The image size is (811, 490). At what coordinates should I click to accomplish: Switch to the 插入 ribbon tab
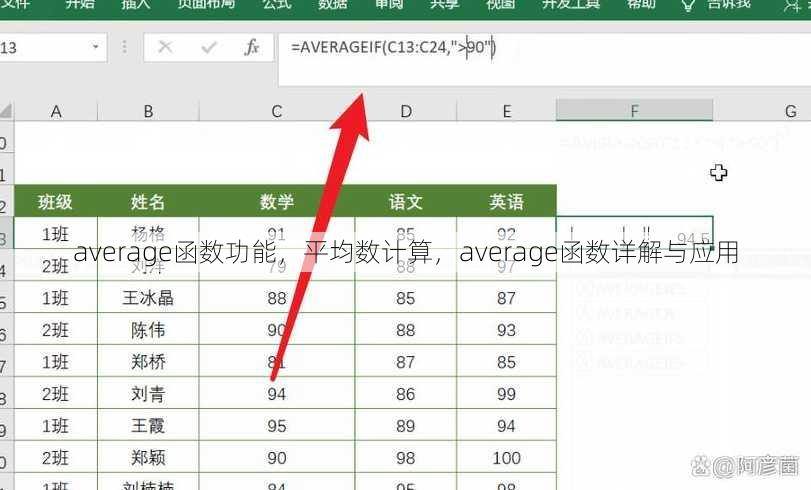tap(136, 5)
